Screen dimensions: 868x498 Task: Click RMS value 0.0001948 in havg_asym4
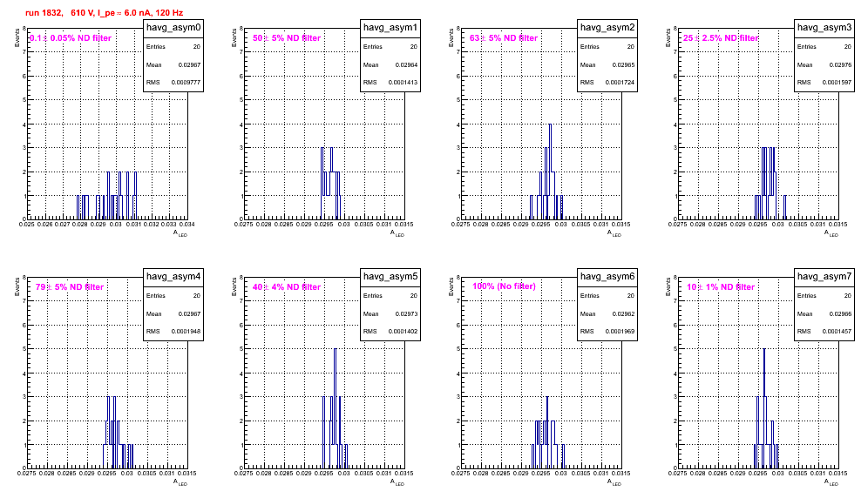[186, 332]
